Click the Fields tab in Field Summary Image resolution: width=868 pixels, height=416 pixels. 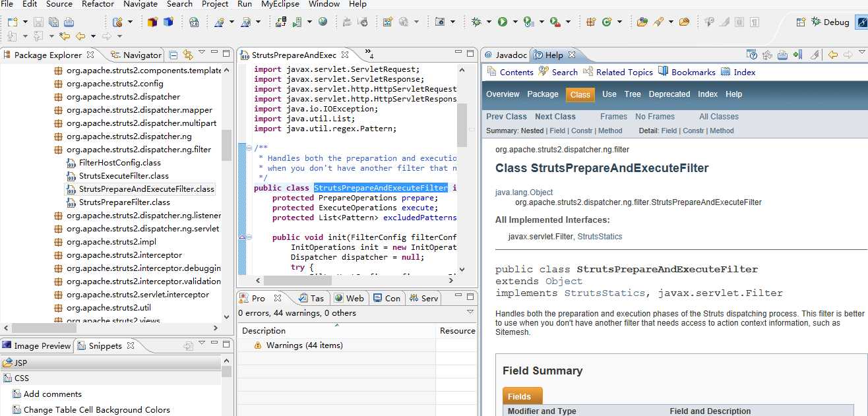(522, 396)
